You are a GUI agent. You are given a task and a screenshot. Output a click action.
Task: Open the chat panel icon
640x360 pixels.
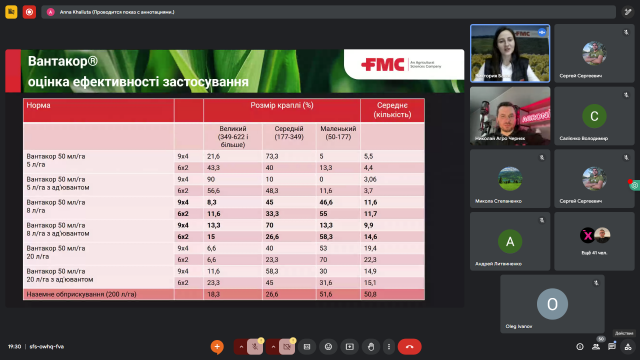[611, 347]
